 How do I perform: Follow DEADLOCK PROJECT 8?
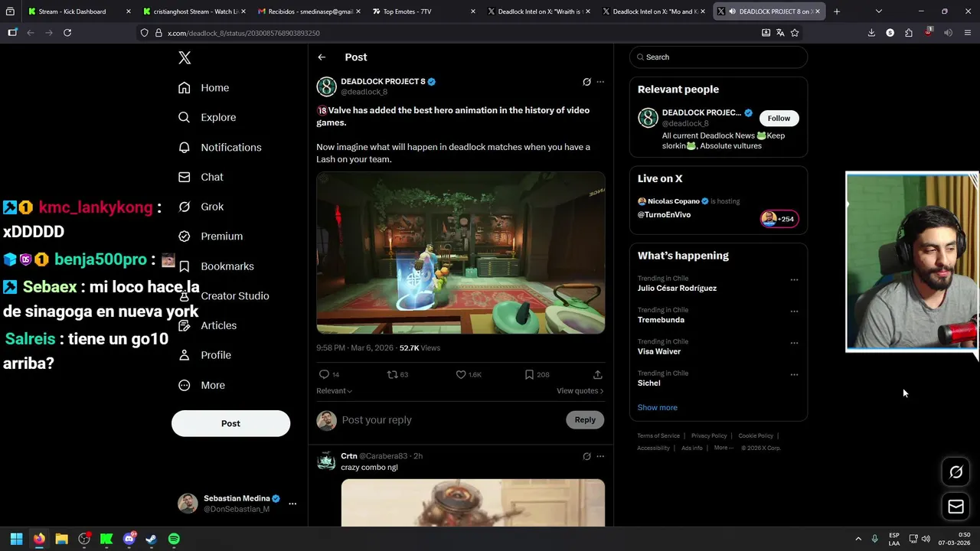(779, 118)
